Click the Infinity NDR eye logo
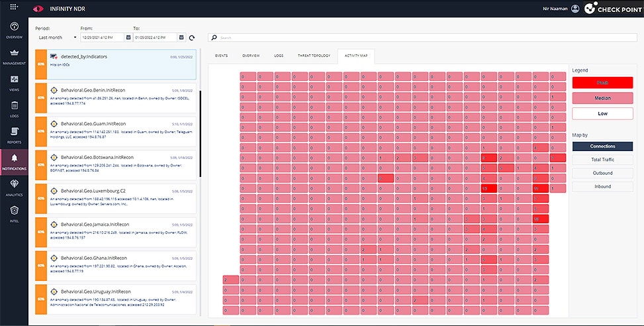The width and height of the screenshot is (644, 326). 38,9
